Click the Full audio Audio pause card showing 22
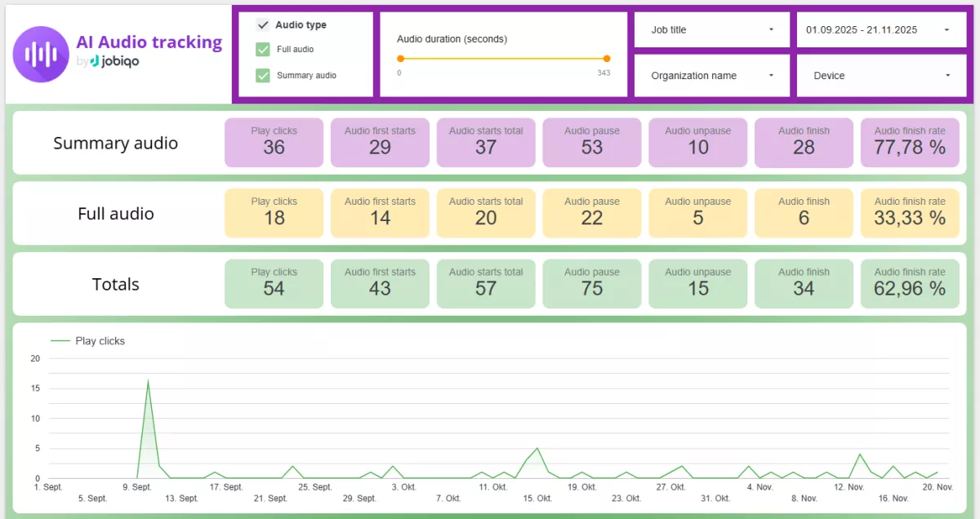Viewport: 980px width, 519px height. coord(591,213)
